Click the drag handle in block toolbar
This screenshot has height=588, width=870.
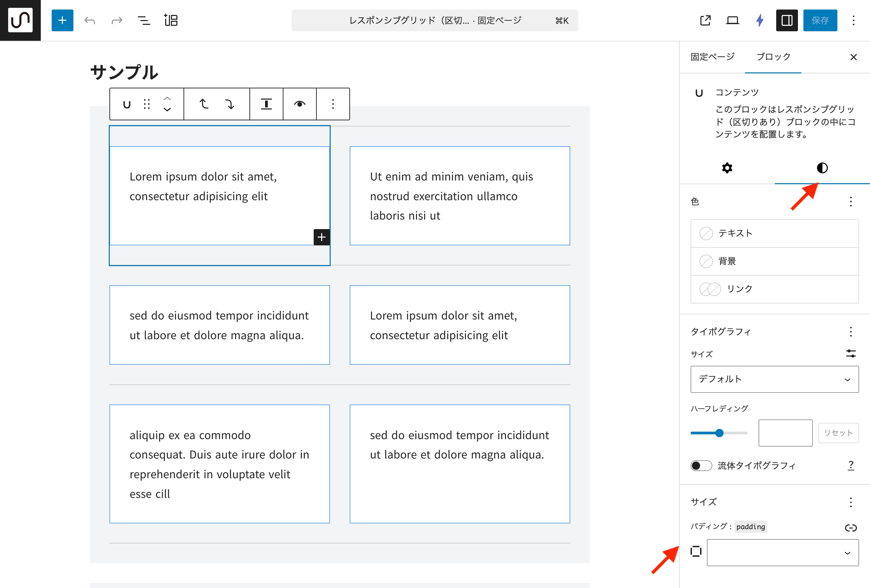click(147, 104)
